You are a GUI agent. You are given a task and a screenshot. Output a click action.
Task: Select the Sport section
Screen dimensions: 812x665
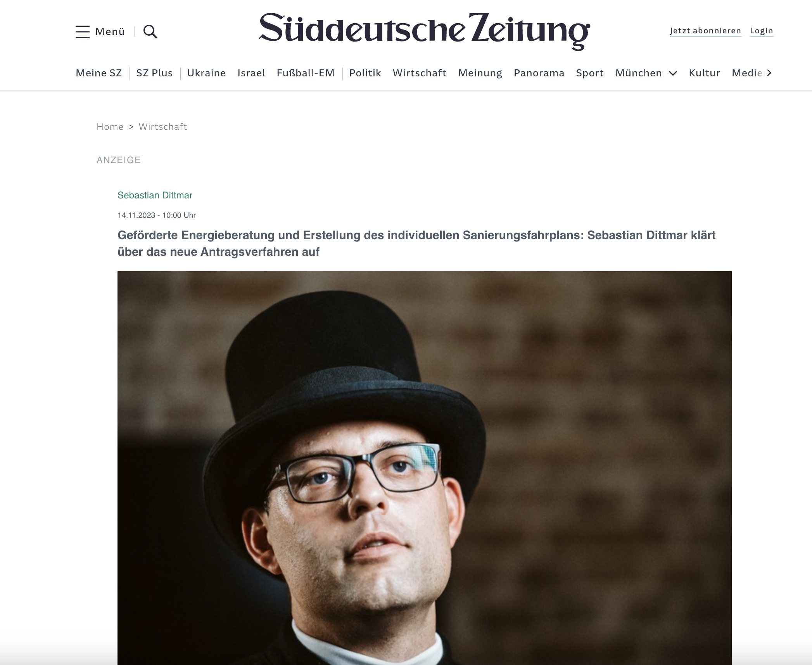coord(590,73)
